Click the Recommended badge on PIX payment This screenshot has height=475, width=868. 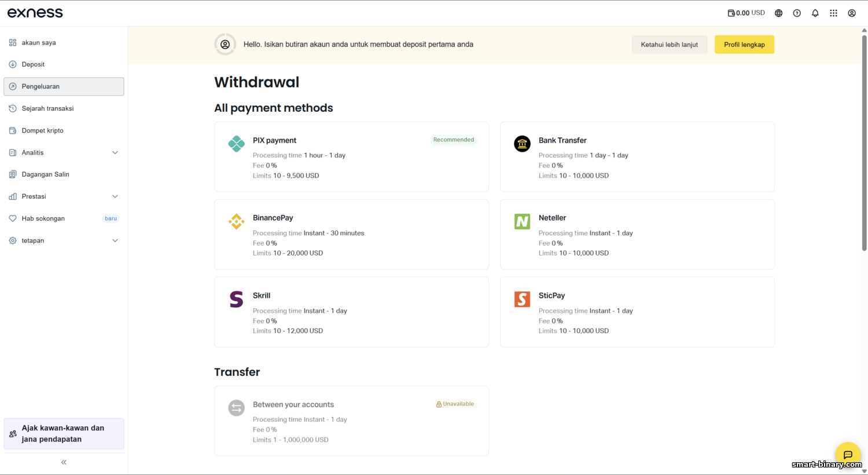(454, 140)
